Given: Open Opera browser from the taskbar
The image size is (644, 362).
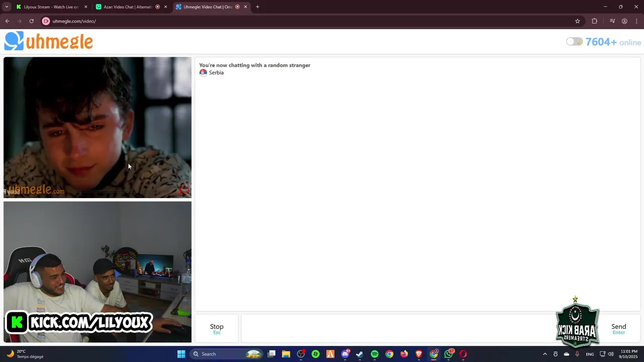Looking at the screenshot, I should pos(463,354).
